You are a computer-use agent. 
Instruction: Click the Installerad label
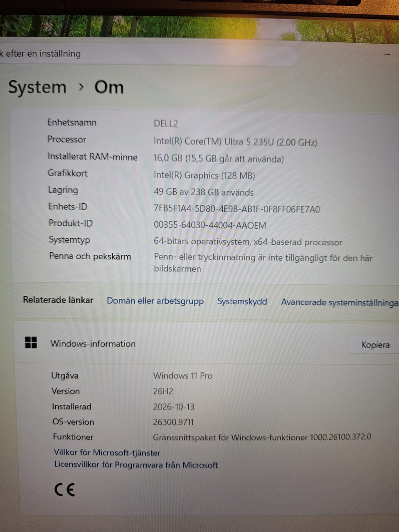[71, 406]
